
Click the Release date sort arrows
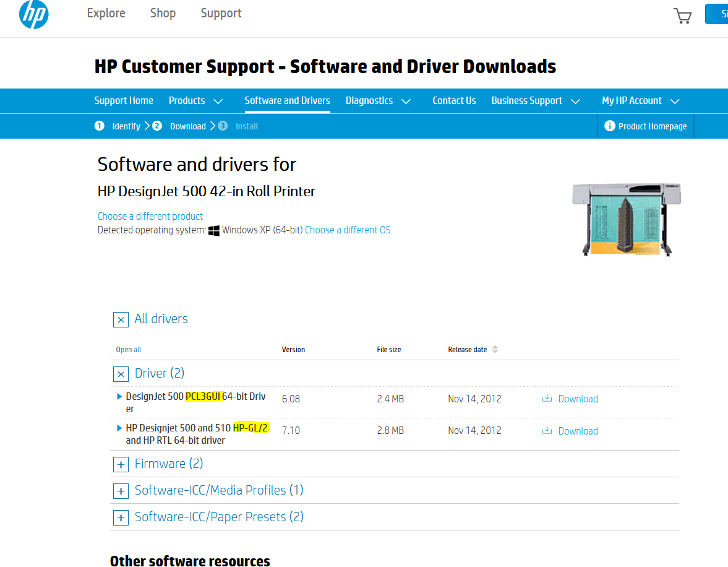(495, 350)
